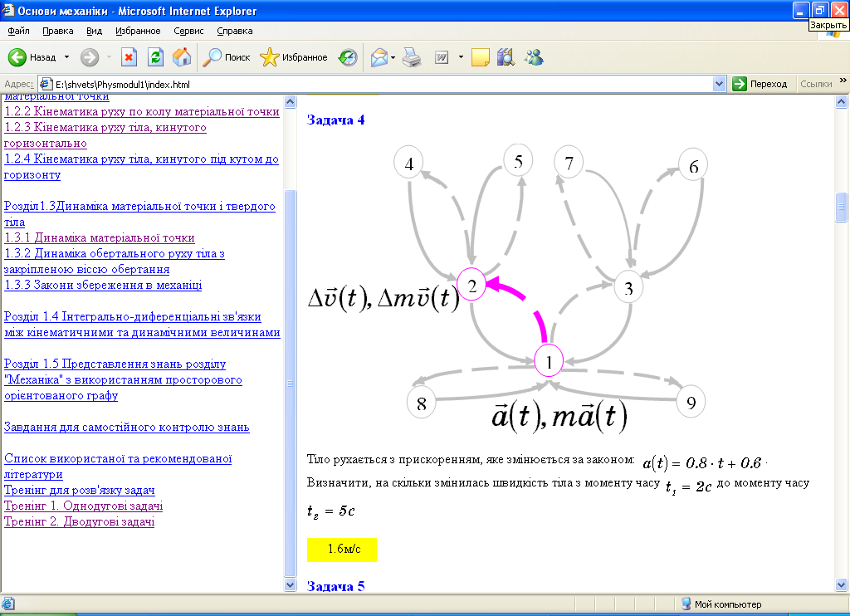Click the left frame scrollbar down arrow
The height and width of the screenshot is (616, 850).
click(x=290, y=585)
